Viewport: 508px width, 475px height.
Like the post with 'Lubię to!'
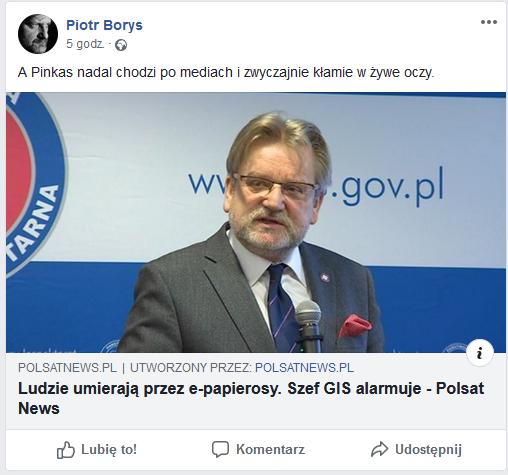[x=97, y=450]
